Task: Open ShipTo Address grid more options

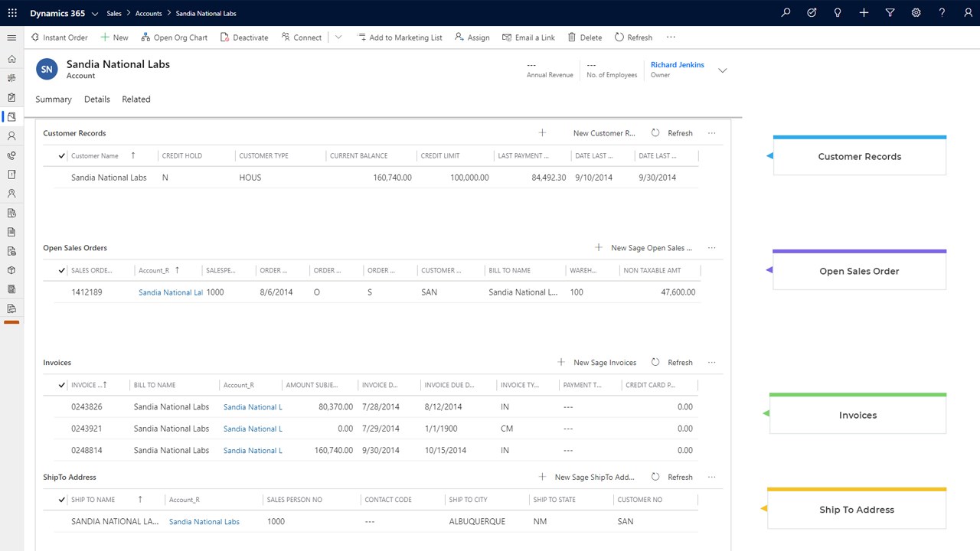Action: (x=712, y=477)
